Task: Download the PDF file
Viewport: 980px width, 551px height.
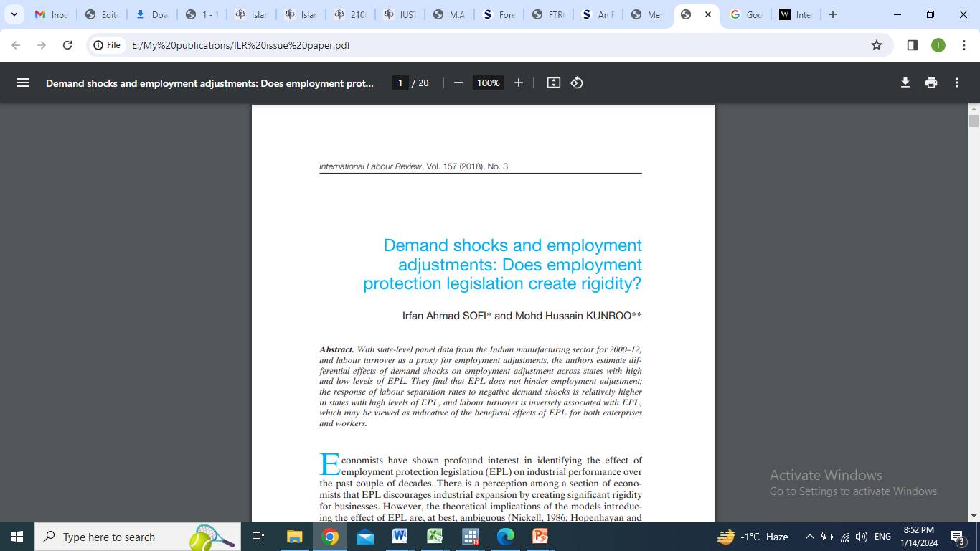Action: click(x=905, y=83)
